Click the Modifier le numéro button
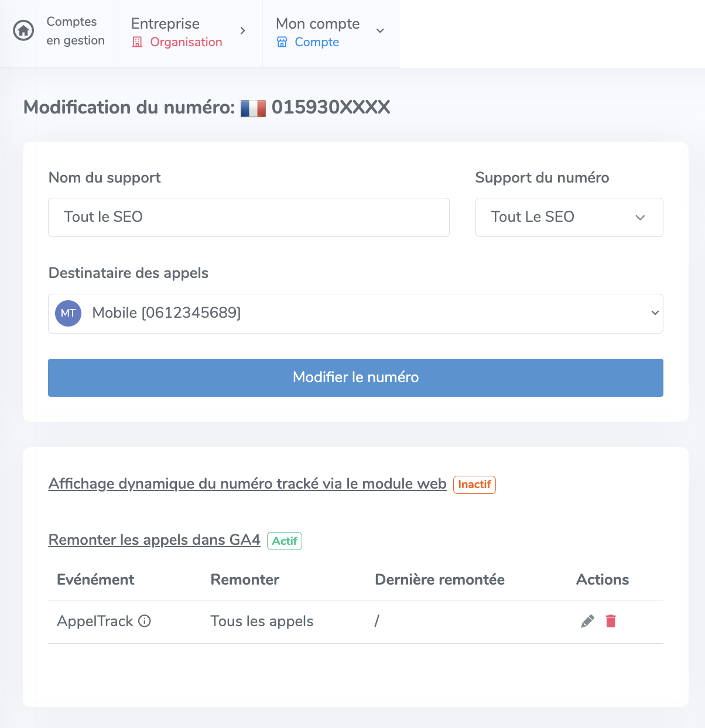Image resolution: width=705 pixels, height=728 pixels. click(355, 377)
